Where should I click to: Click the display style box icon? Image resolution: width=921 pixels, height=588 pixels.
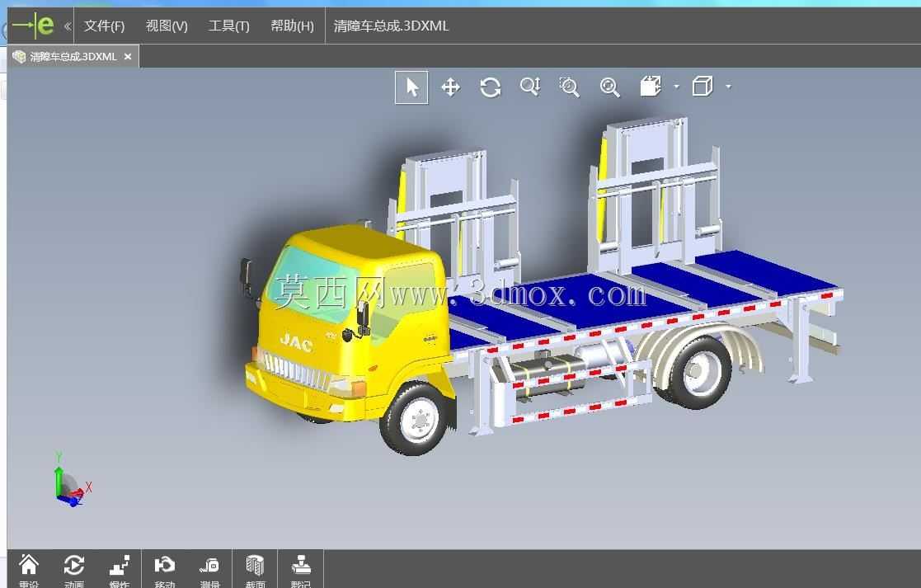click(702, 87)
